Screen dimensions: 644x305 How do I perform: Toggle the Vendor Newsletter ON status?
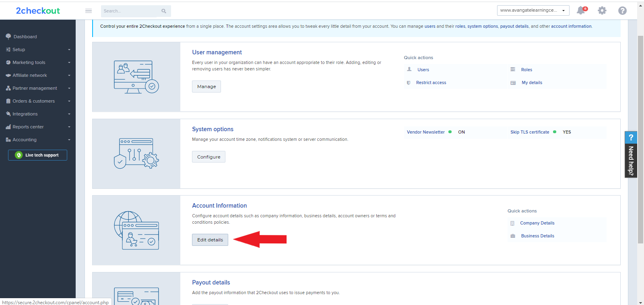450,132
